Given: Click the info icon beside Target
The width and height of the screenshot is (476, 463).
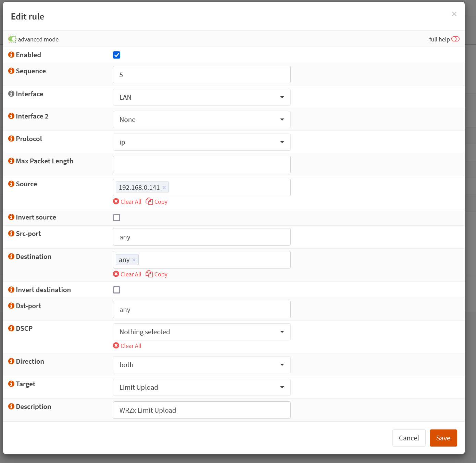Looking at the screenshot, I should pyautogui.click(x=11, y=384).
